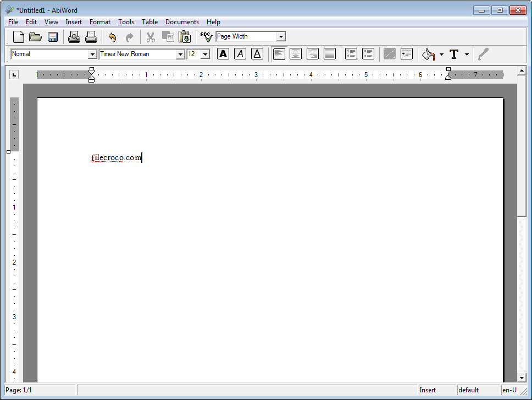Open the Edit menu
Image resolution: width=532 pixels, height=400 pixels.
point(31,22)
